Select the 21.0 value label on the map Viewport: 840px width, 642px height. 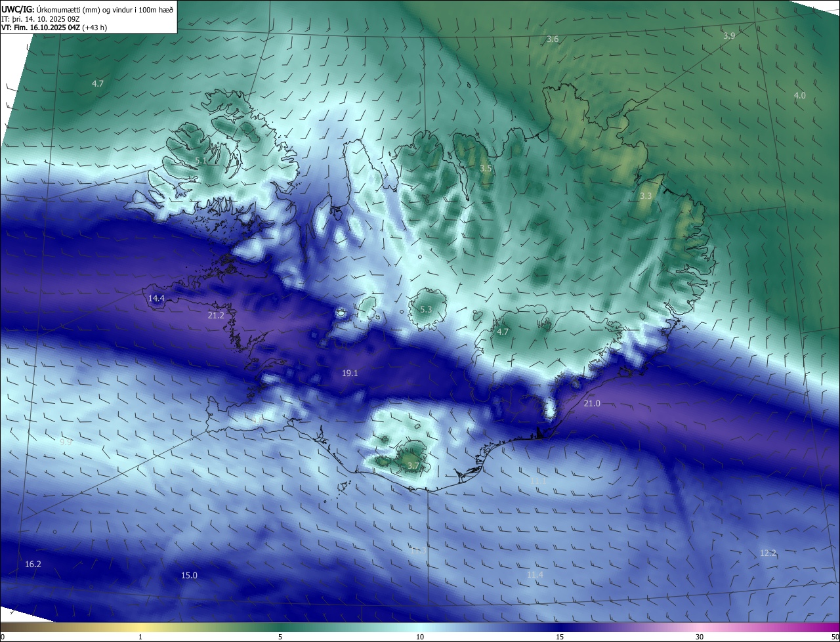592,404
